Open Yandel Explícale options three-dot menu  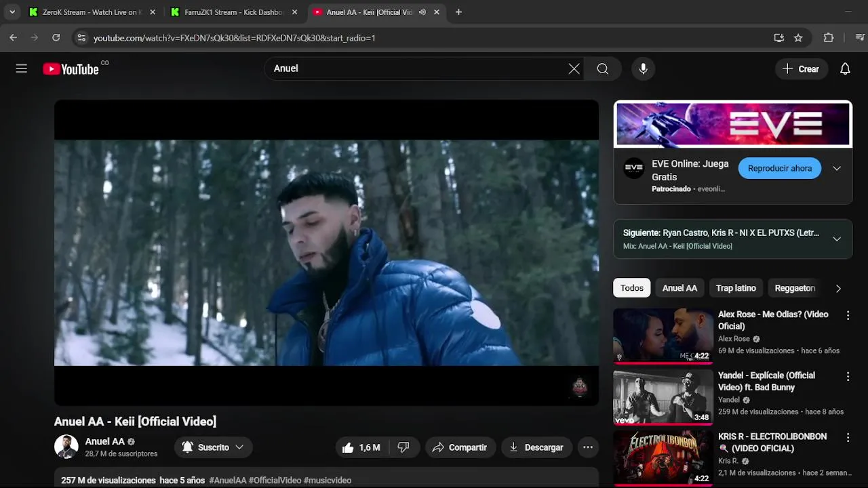coord(848,376)
